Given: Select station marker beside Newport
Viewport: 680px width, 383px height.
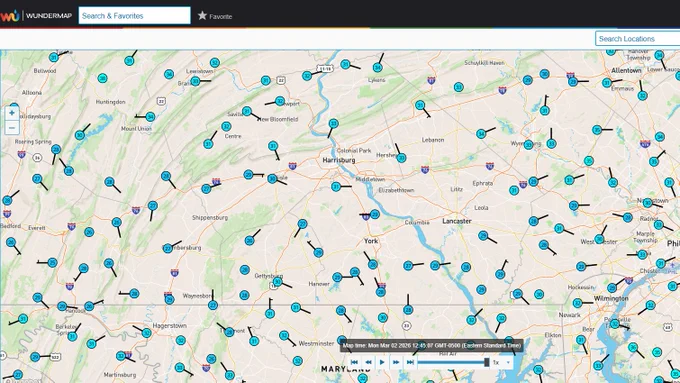Looking at the screenshot, I should (x=280, y=101).
